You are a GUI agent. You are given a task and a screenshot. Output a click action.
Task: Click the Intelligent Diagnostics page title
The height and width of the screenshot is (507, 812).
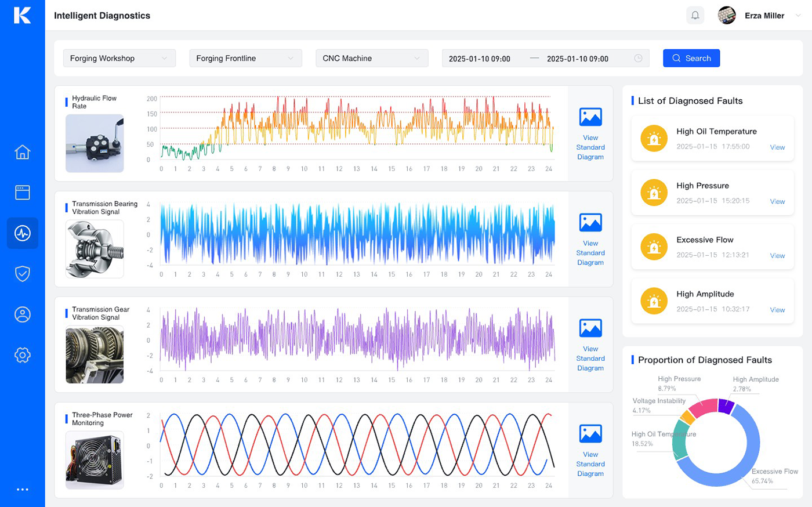point(102,16)
